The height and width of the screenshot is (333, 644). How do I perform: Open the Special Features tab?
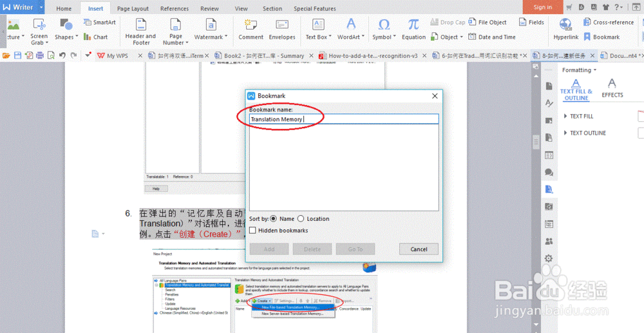315,8
